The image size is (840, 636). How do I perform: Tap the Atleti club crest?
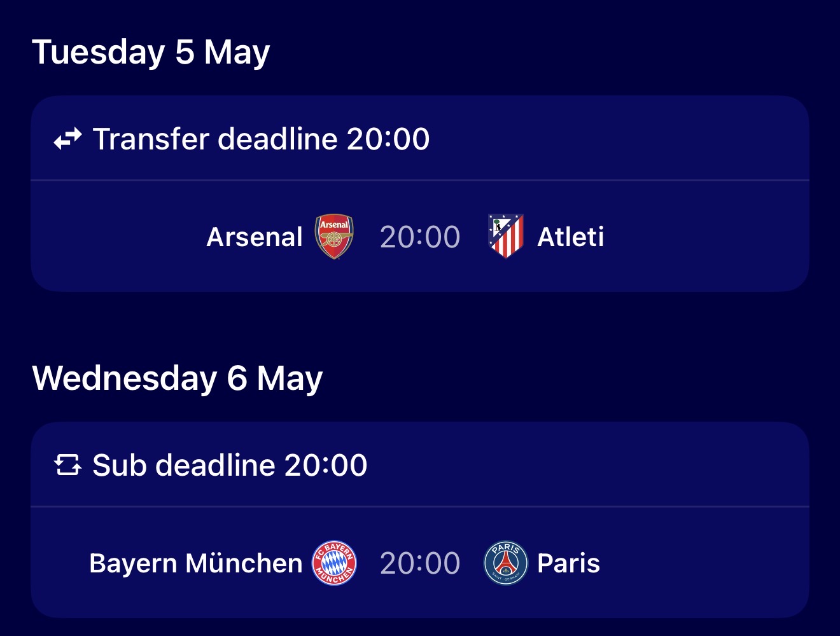click(x=505, y=237)
